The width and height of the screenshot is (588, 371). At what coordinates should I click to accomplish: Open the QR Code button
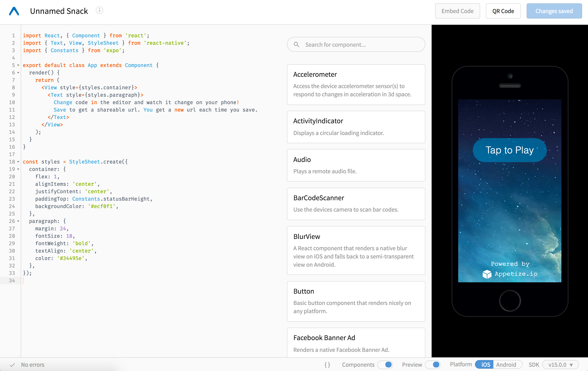pyautogui.click(x=503, y=11)
